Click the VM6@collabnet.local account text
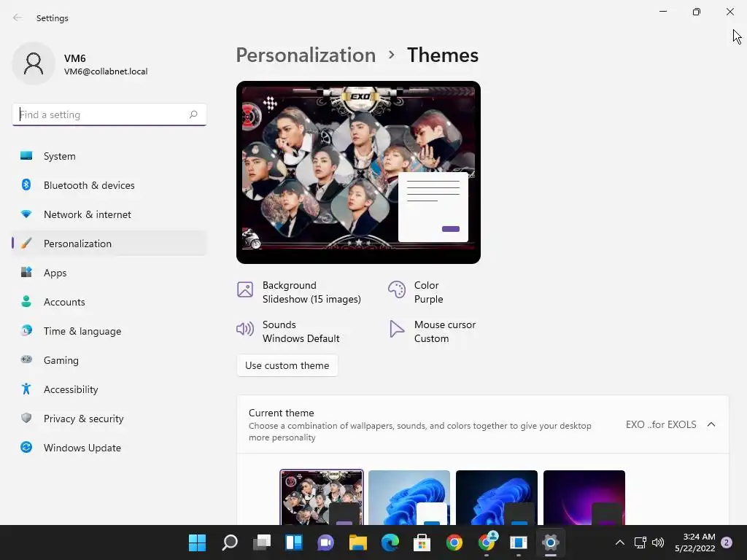 (x=106, y=71)
